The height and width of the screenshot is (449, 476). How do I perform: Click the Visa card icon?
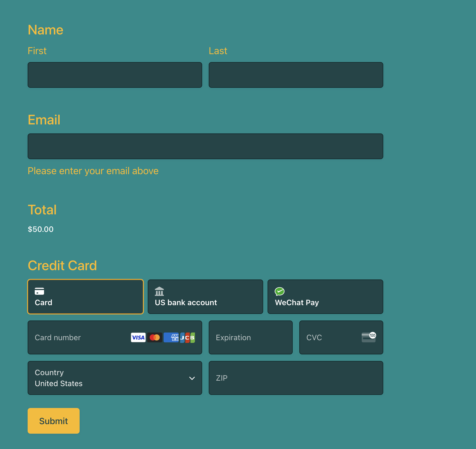[x=138, y=337]
